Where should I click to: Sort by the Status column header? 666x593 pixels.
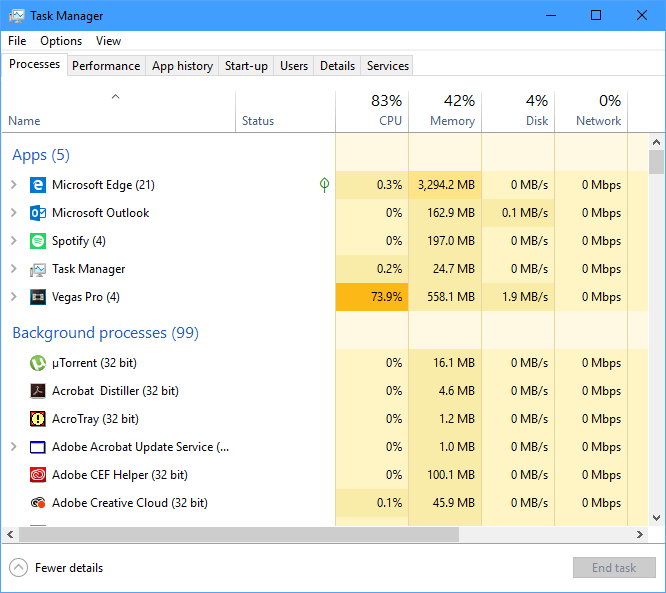285,112
